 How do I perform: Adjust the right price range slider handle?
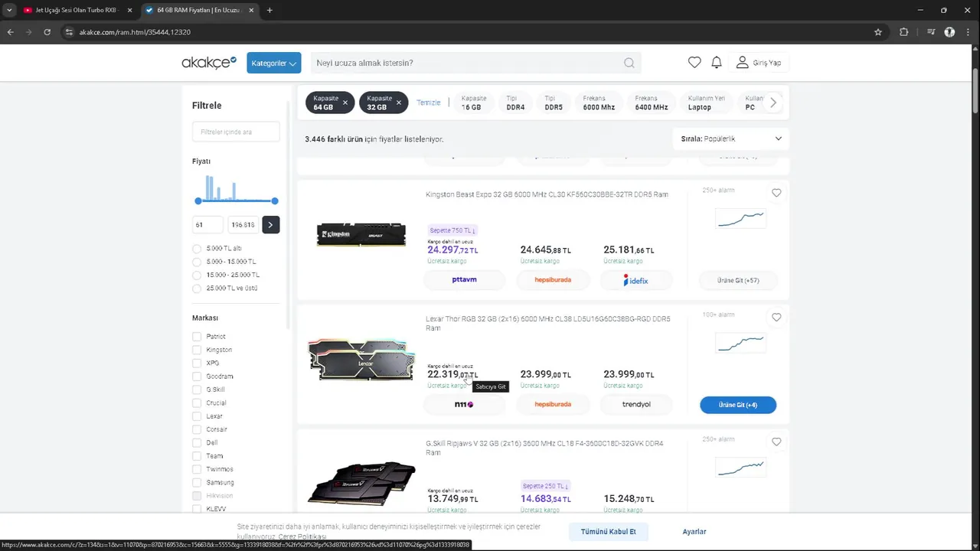pyautogui.click(x=275, y=201)
